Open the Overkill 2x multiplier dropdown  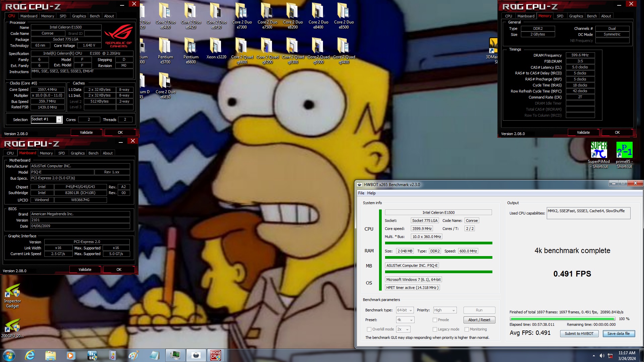tap(403, 329)
